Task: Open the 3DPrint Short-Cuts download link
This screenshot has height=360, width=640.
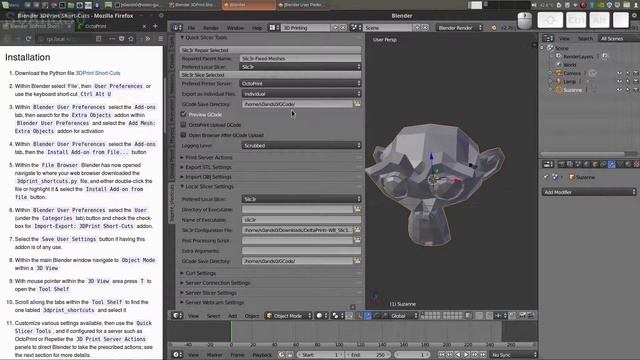Action: pyautogui.click(x=98, y=73)
